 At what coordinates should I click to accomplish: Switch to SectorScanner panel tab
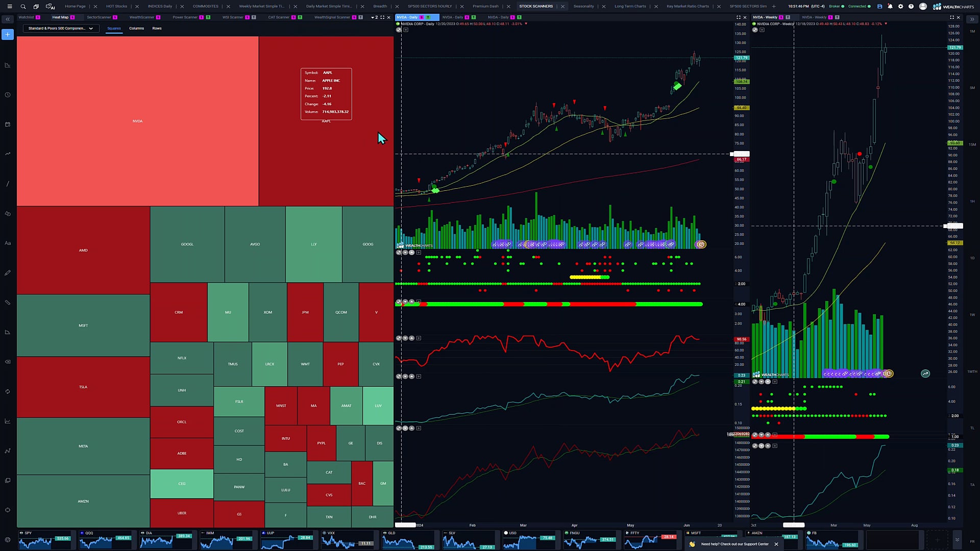(99, 17)
